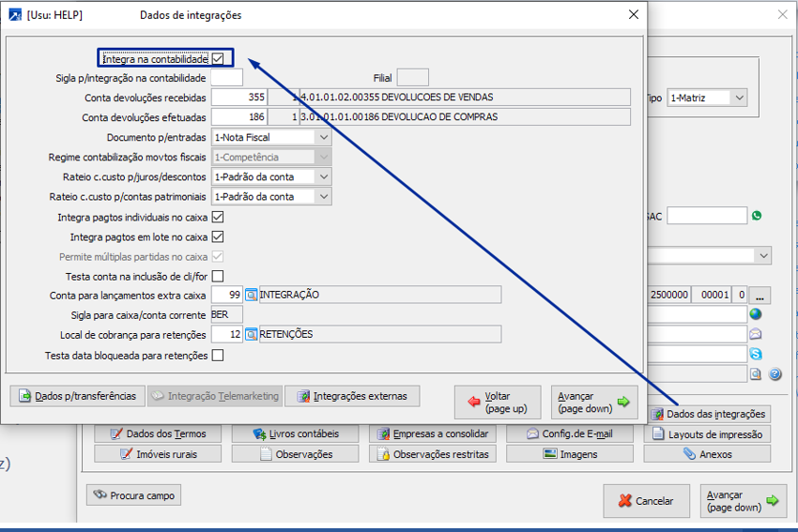Click the SAC input field
Image resolution: width=798 pixels, height=532 pixels.
click(x=707, y=216)
